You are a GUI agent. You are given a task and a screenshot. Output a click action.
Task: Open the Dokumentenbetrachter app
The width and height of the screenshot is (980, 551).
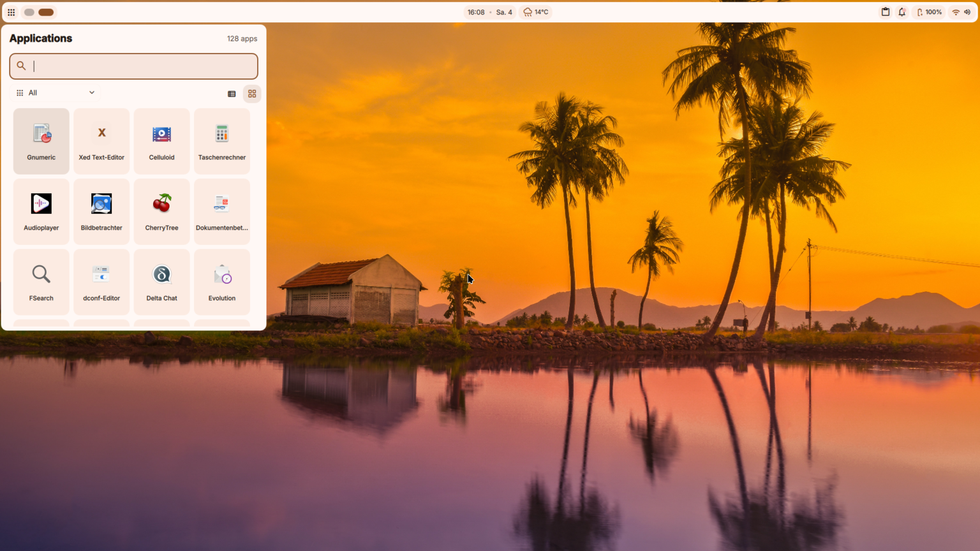221,211
